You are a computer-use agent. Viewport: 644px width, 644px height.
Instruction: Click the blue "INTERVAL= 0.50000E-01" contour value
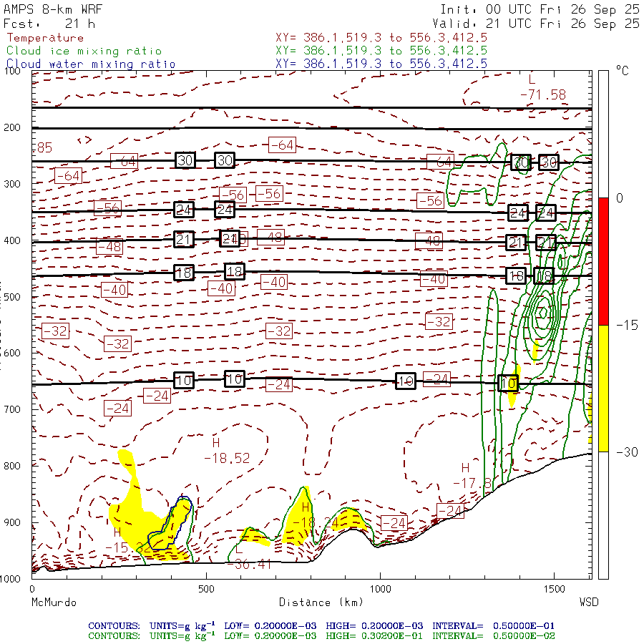click(493, 626)
